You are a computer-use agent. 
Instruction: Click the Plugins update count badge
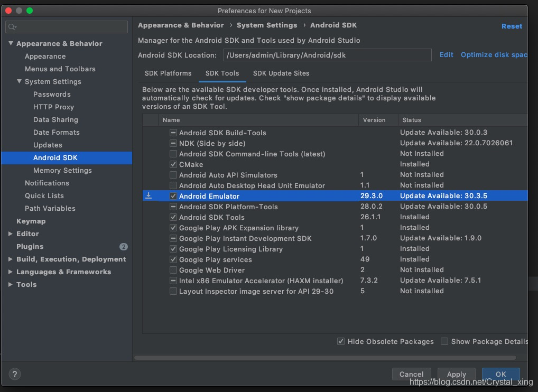point(124,247)
